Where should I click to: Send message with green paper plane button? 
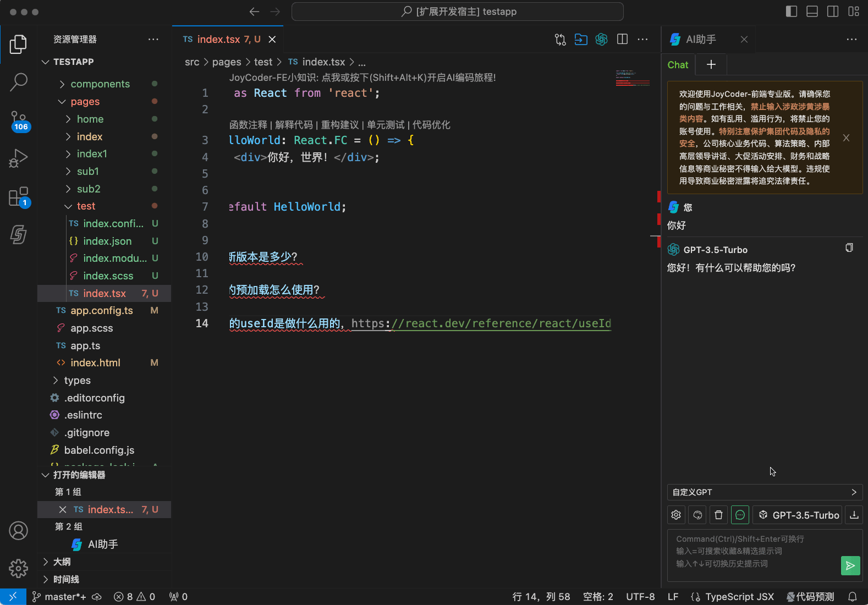tap(850, 565)
